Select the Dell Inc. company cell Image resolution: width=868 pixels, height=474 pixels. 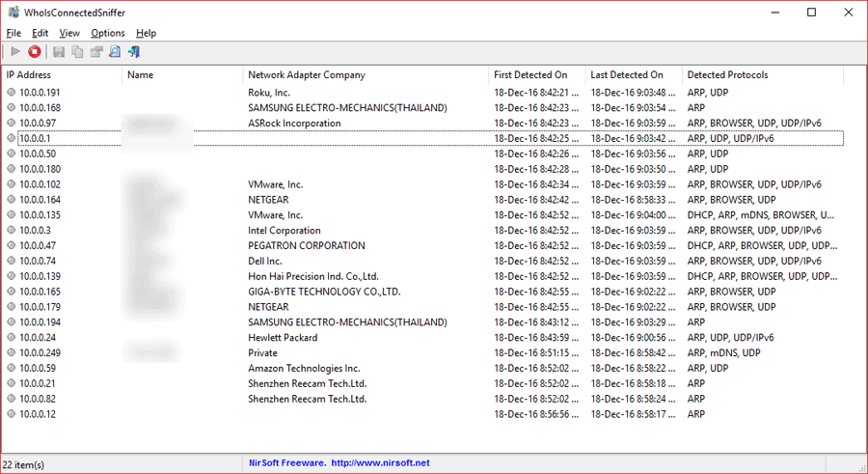[265, 261]
